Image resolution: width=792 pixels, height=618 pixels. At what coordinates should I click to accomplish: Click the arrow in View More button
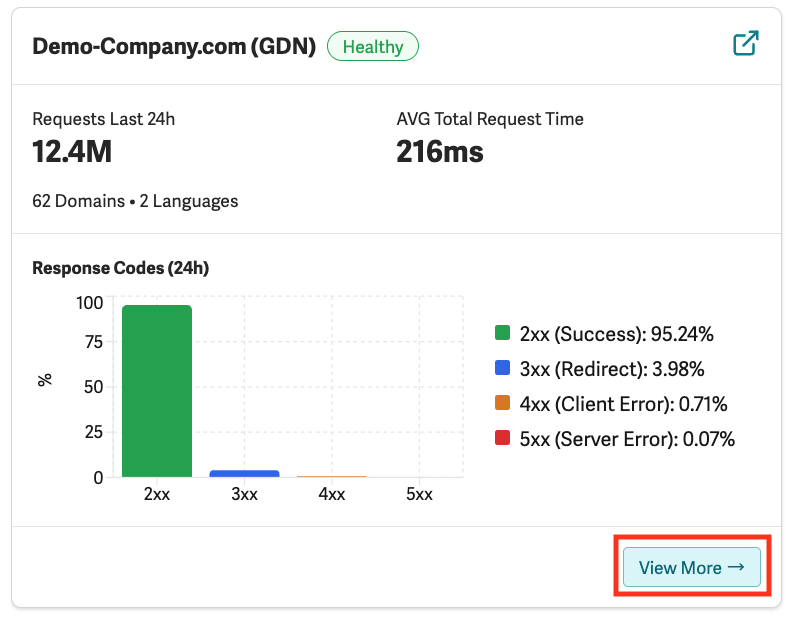click(736, 567)
